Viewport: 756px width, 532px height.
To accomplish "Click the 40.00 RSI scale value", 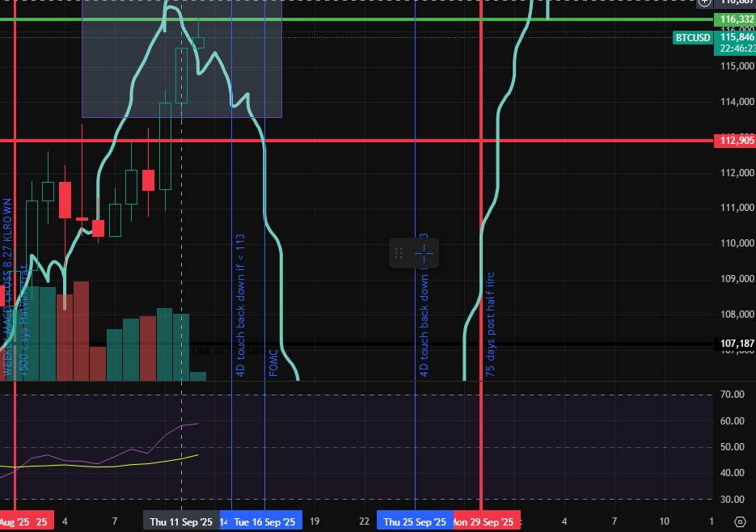I will pos(733,473).
